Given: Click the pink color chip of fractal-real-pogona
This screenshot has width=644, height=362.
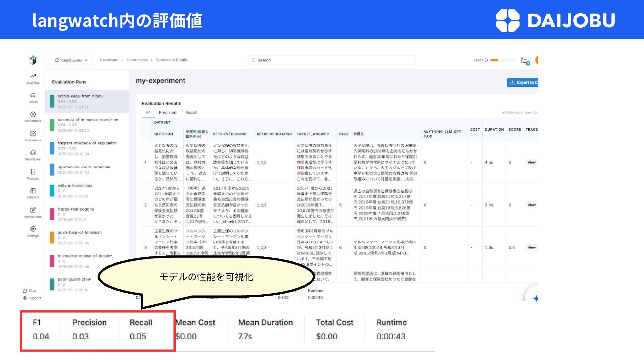Looking at the screenshot, I should (x=52, y=214).
